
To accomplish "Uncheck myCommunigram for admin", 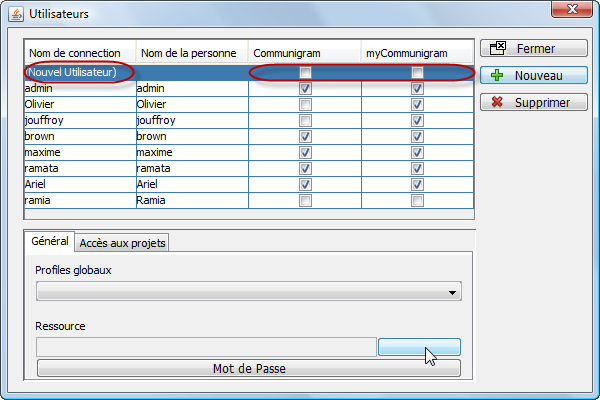I will click(x=417, y=88).
